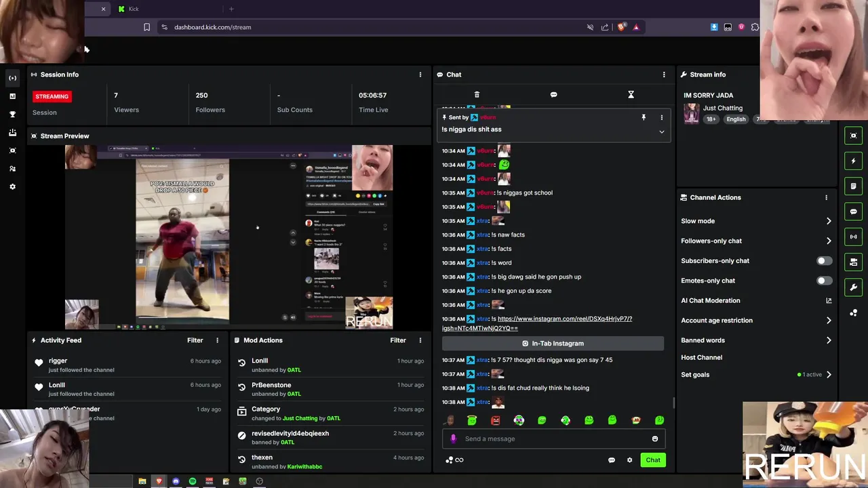
Task: Click revisedlevityld4ebqieexh banned entry
Action: [330, 438]
